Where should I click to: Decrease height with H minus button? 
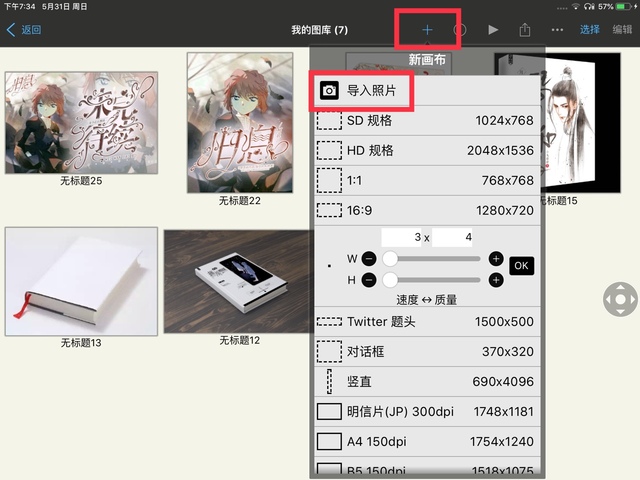[x=368, y=280]
